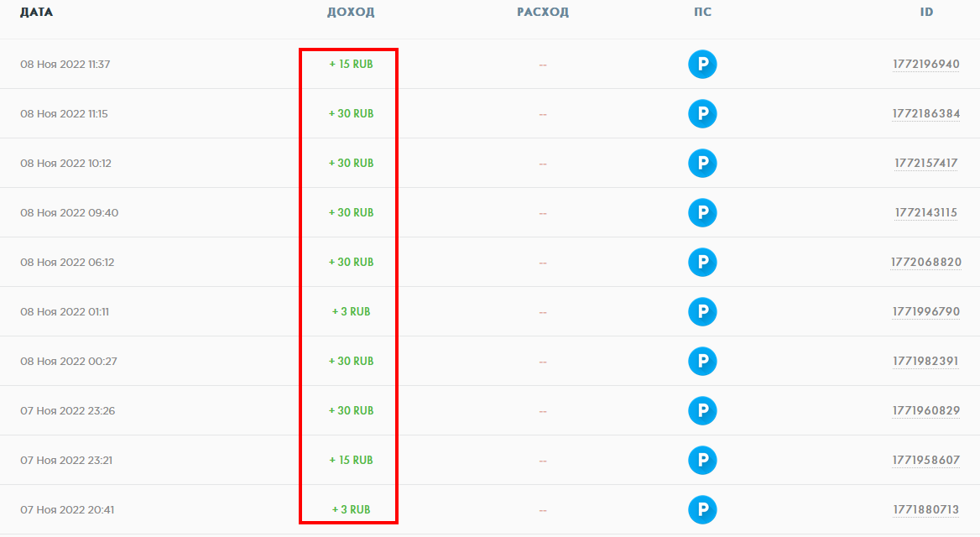This screenshot has height=537, width=980.
Task: Click the + 3 RUB income at 20:41
Action: [x=351, y=509]
